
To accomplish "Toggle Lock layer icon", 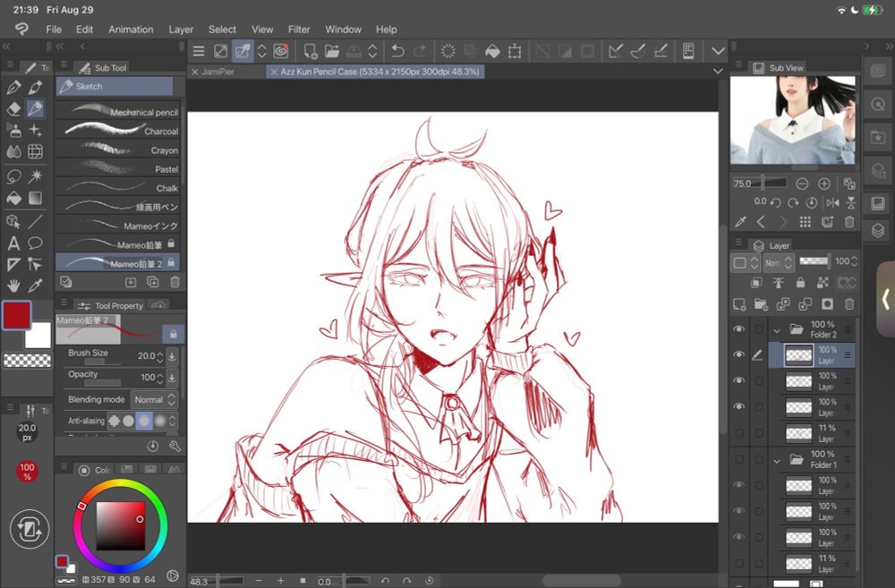I will pyautogui.click(x=800, y=283).
